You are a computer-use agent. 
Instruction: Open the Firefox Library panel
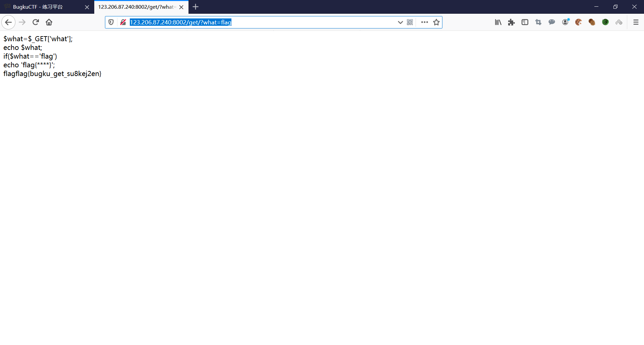coord(498,22)
